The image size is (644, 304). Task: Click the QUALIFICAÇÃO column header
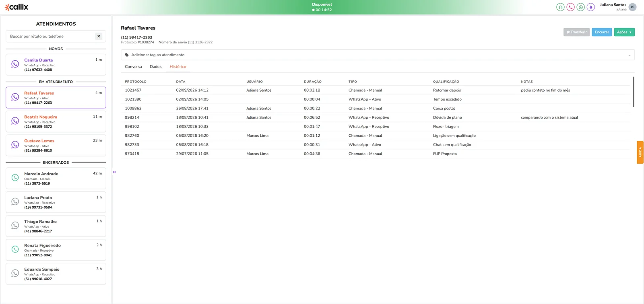coord(446,82)
